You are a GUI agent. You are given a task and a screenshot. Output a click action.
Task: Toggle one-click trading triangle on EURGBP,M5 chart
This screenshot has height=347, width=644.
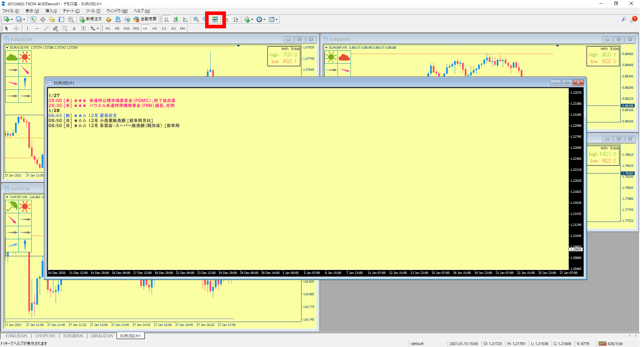point(326,48)
